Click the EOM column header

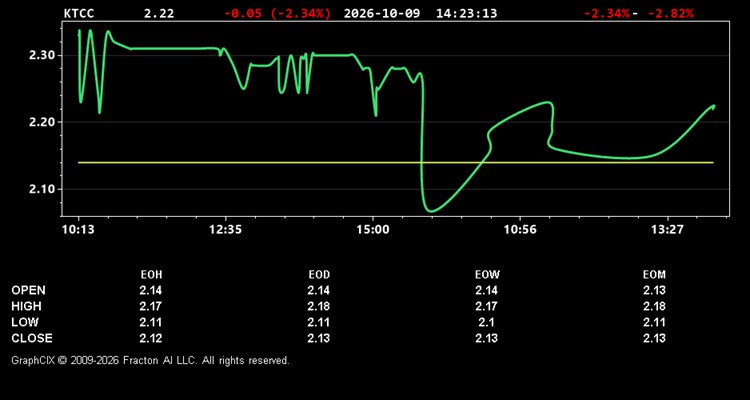[x=654, y=275]
